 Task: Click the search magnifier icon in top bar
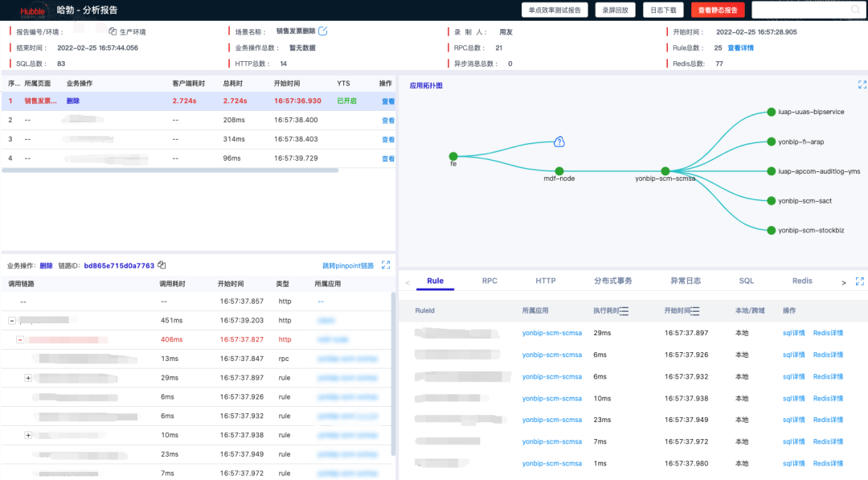coord(855,10)
